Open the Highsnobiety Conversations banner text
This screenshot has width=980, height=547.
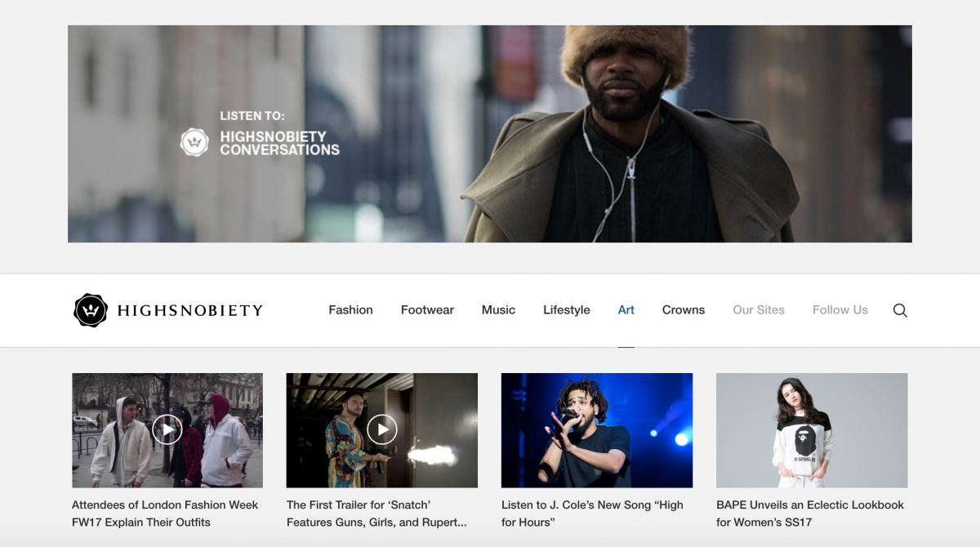[279, 143]
